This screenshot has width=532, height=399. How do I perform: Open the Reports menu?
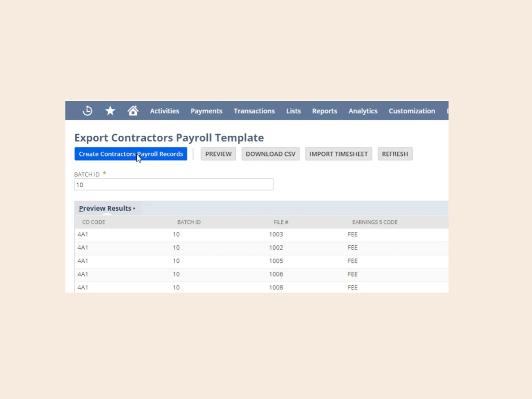[x=325, y=111]
